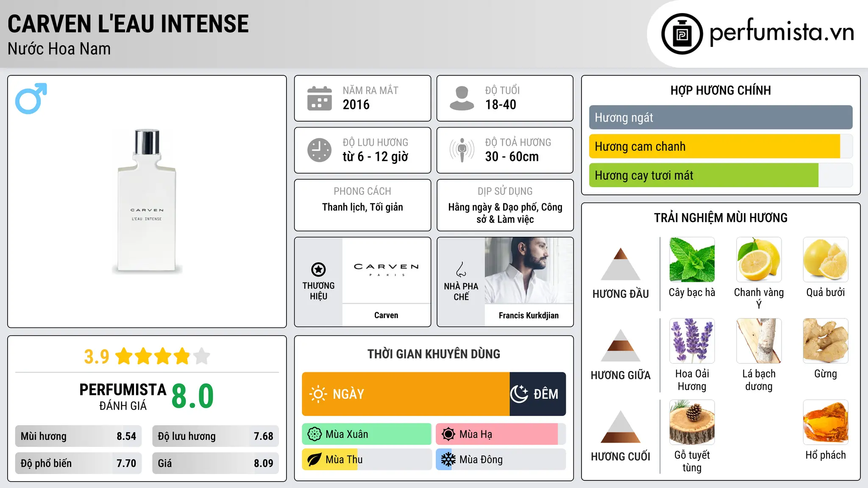868x488 pixels.
Task: Click the person icon beside Độ tuổi
Action: pyautogui.click(x=462, y=98)
